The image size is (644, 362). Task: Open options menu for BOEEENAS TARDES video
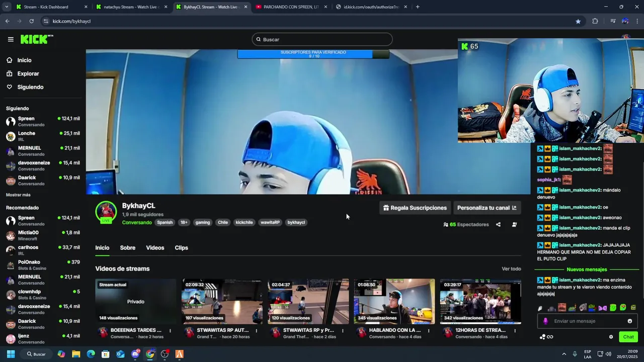tap(170, 331)
